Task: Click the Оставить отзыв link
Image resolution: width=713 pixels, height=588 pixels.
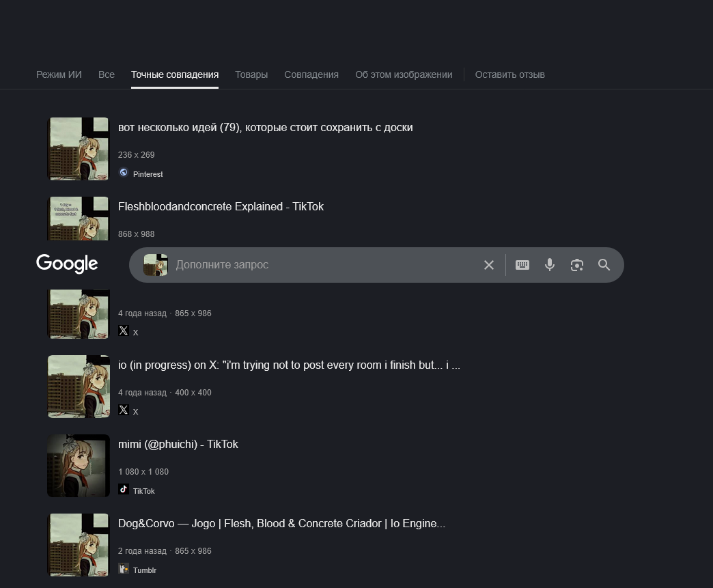Action: (509, 74)
